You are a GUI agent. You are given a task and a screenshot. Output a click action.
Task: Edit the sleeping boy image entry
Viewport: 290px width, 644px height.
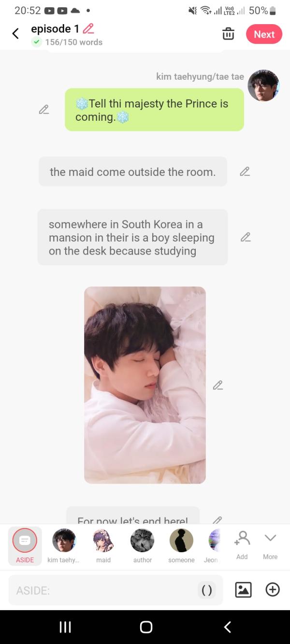pyautogui.click(x=218, y=385)
